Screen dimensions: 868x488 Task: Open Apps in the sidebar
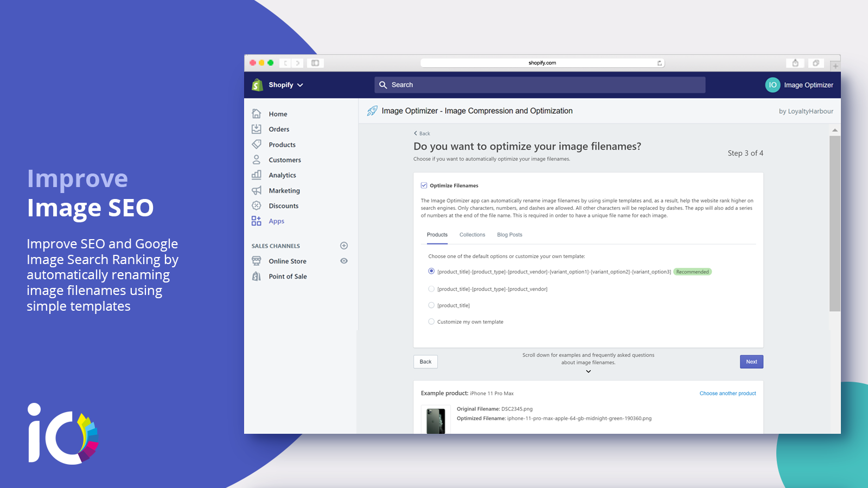click(276, 221)
